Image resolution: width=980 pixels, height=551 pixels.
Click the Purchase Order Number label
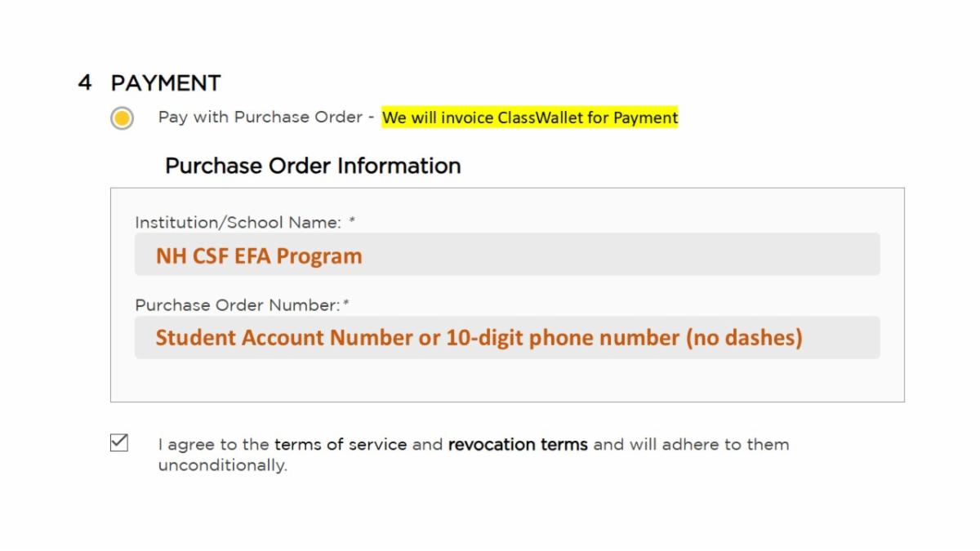(x=237, y=305)
